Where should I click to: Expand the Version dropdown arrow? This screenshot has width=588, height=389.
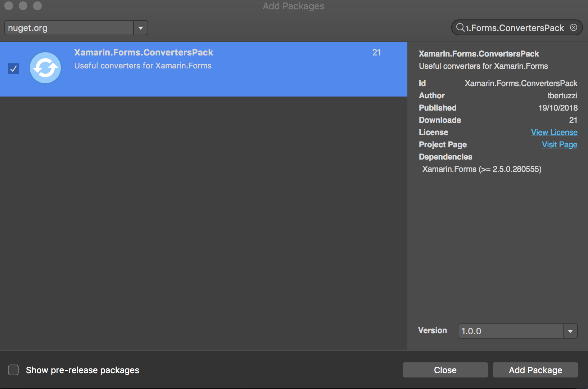tap(570, 331)
